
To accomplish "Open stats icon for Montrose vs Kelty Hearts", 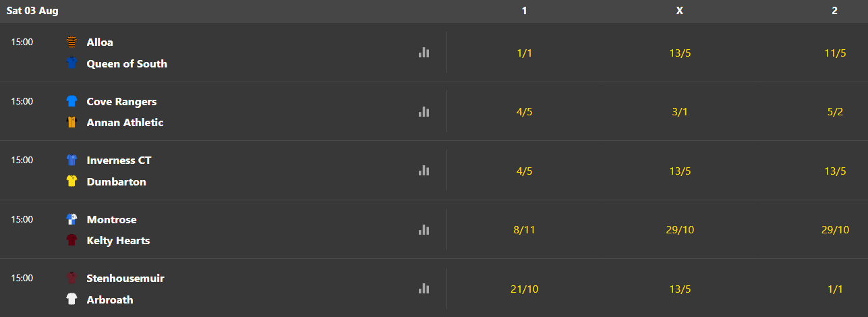I will 424,230.
